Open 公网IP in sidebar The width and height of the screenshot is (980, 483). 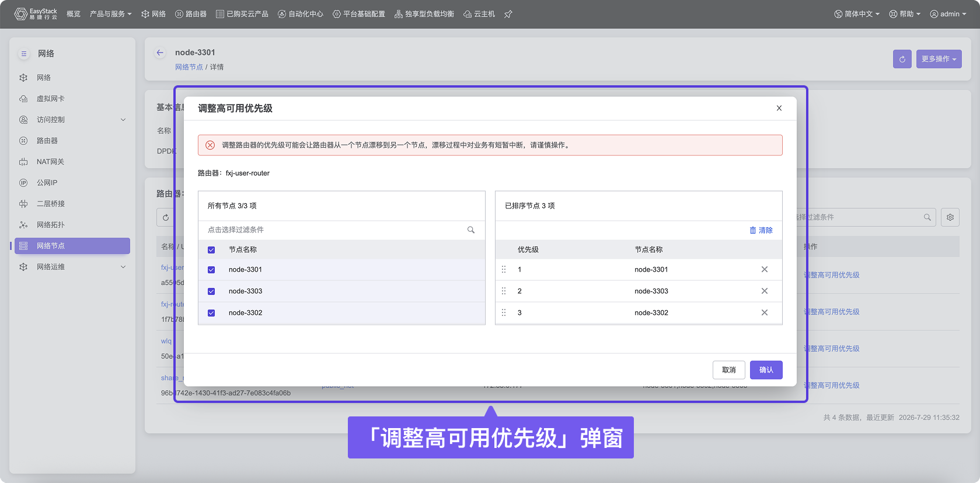click(47, 183)
